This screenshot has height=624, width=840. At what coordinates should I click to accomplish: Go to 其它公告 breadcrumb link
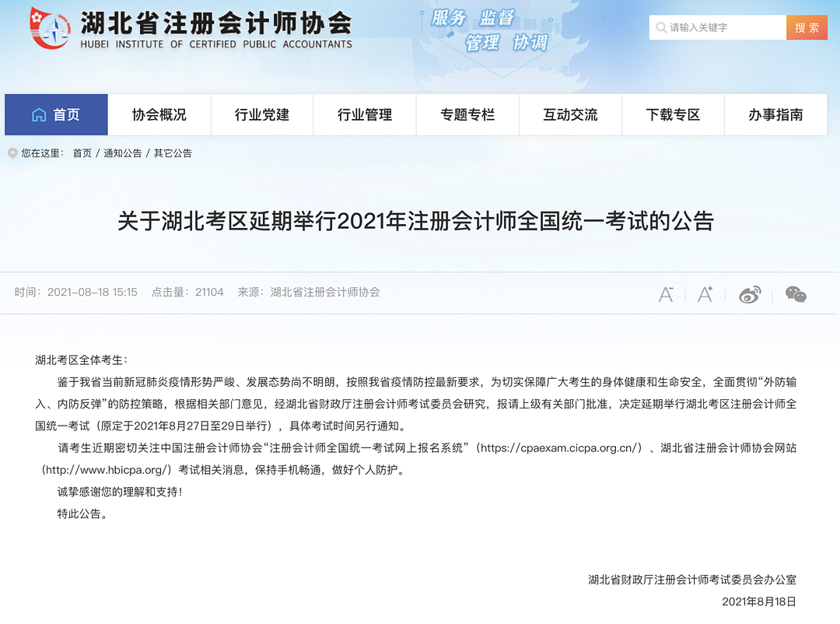[173, 153]
